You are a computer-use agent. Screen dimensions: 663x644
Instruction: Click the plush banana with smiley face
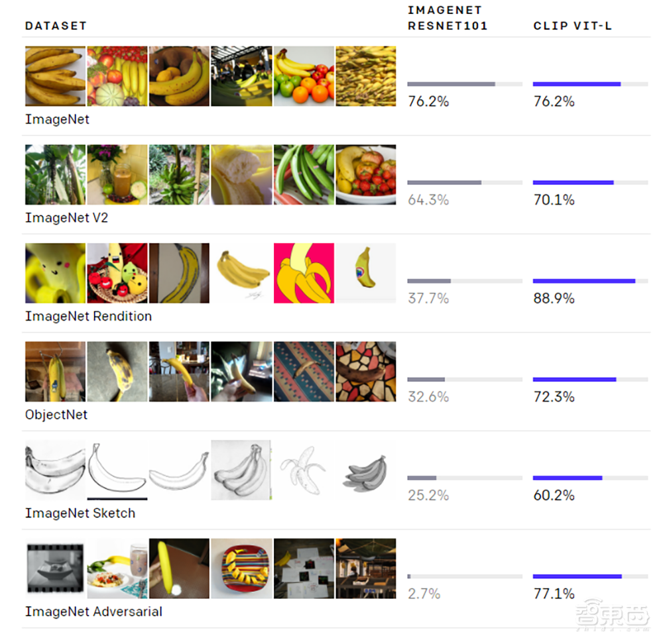coord(55,273)
